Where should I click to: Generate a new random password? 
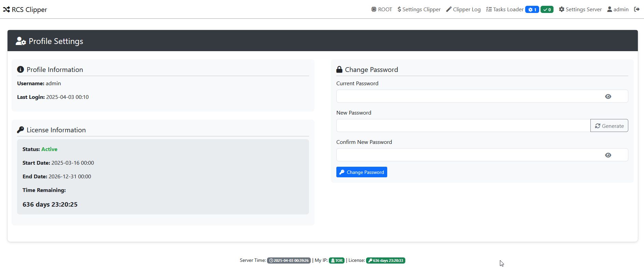point(609,125)
